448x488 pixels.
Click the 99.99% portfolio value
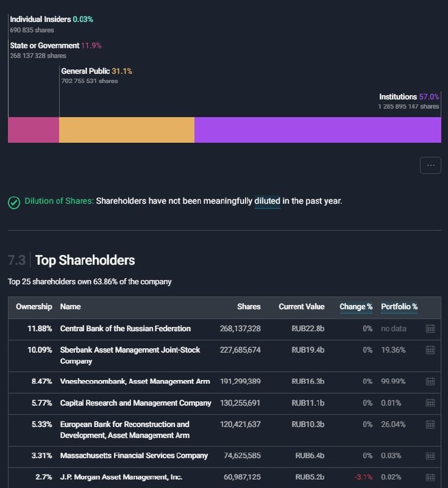point(393,382)
